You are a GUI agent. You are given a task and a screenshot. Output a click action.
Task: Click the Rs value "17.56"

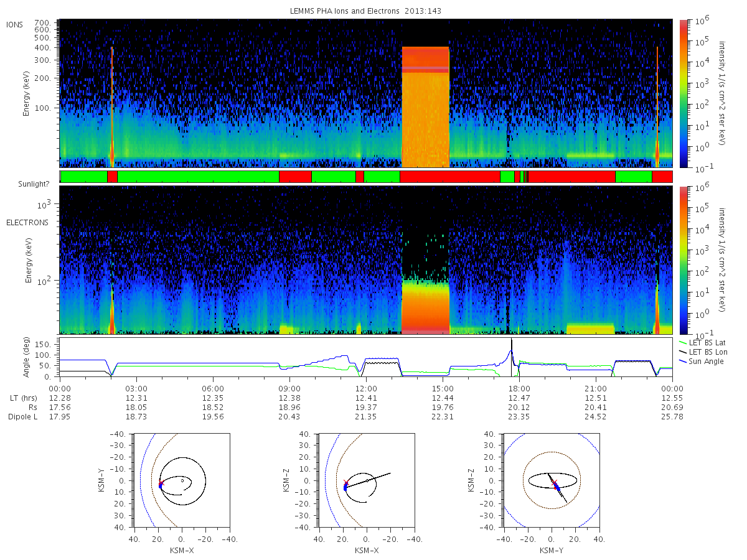point(60,407)
